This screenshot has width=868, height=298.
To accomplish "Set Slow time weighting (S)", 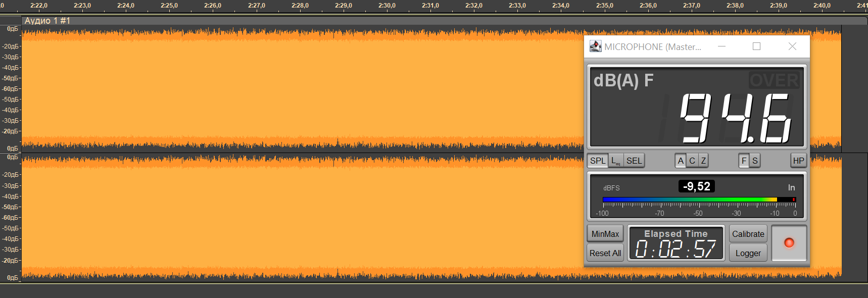I will (755, 161).
